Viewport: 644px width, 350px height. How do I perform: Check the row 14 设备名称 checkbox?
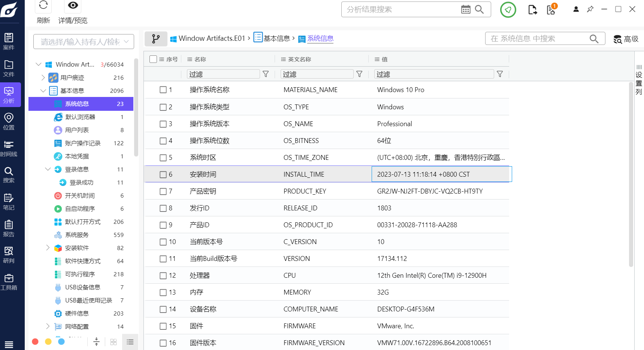[x=163, y=309]
